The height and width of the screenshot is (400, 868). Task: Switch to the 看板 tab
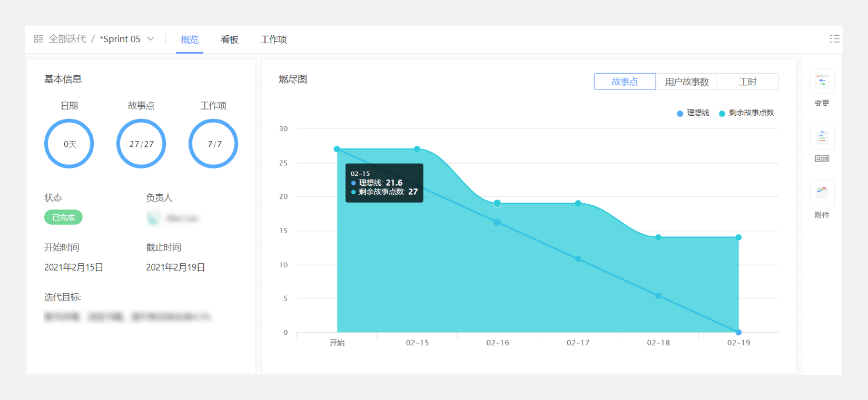229,39
